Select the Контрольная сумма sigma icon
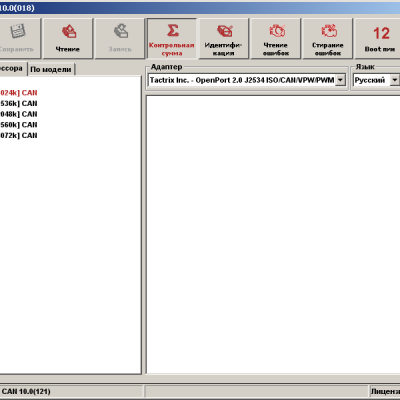Image resolution: width=400 pixels, height=400 pixels. tap(172, 30)
